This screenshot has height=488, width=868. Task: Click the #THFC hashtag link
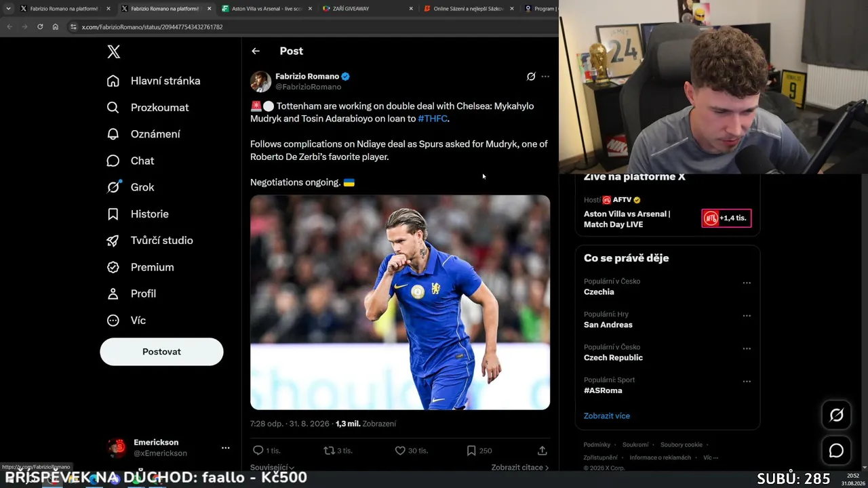(x=433, y=119)
